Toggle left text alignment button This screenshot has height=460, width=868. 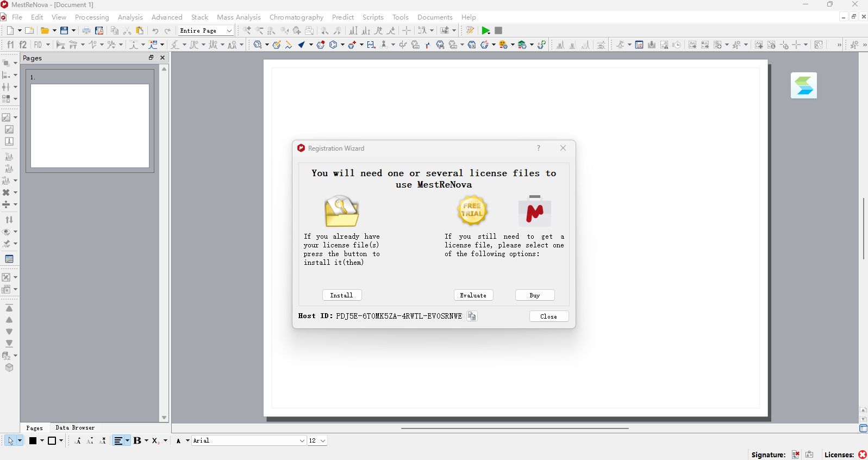coord(118,440)
